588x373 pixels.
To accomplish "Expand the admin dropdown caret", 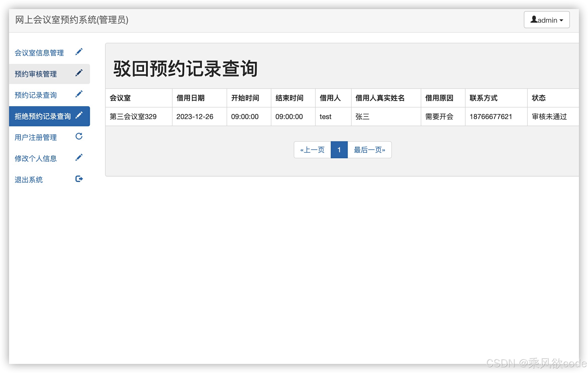I will point(561,20).
